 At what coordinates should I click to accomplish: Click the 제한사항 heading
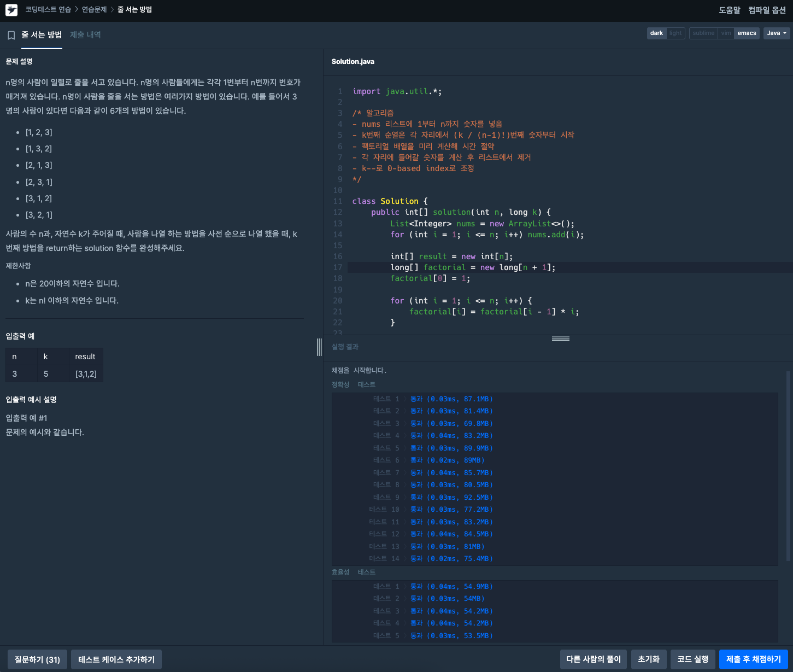pos(18,266)
